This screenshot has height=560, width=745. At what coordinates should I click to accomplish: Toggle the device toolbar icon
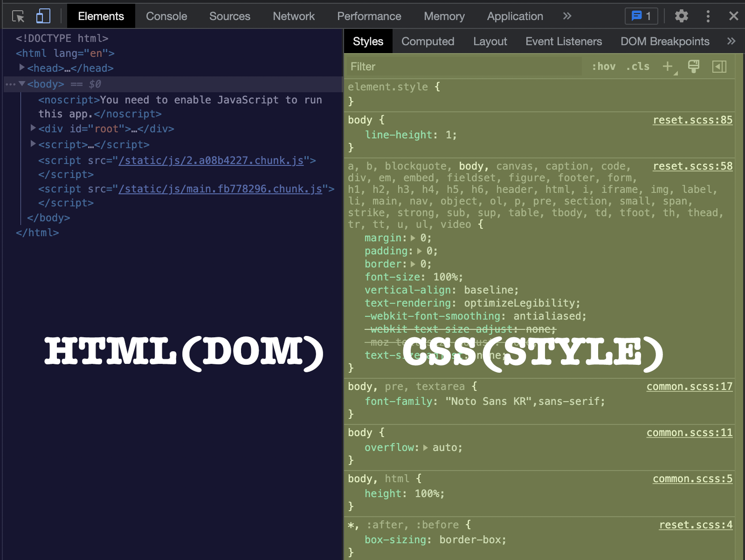pos(43,16)
